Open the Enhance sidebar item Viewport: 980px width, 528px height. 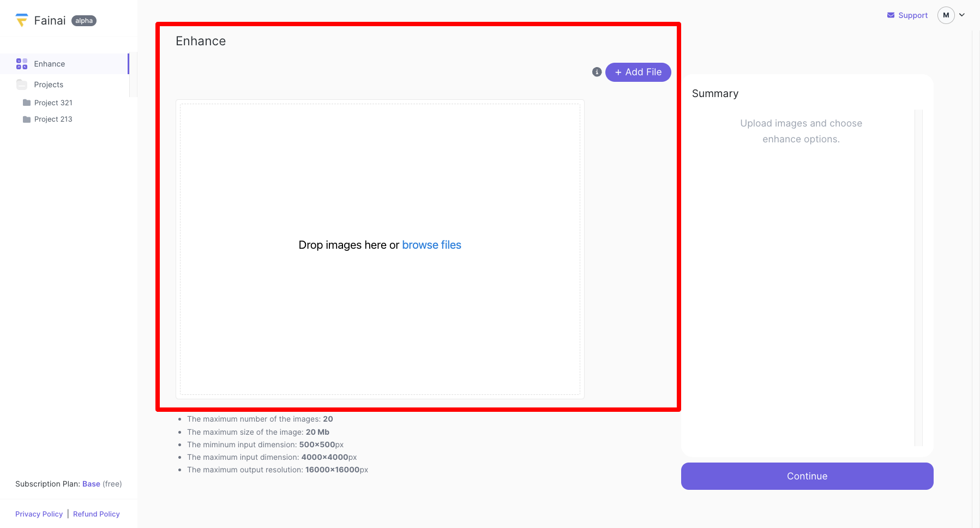(x=64, y=64)
